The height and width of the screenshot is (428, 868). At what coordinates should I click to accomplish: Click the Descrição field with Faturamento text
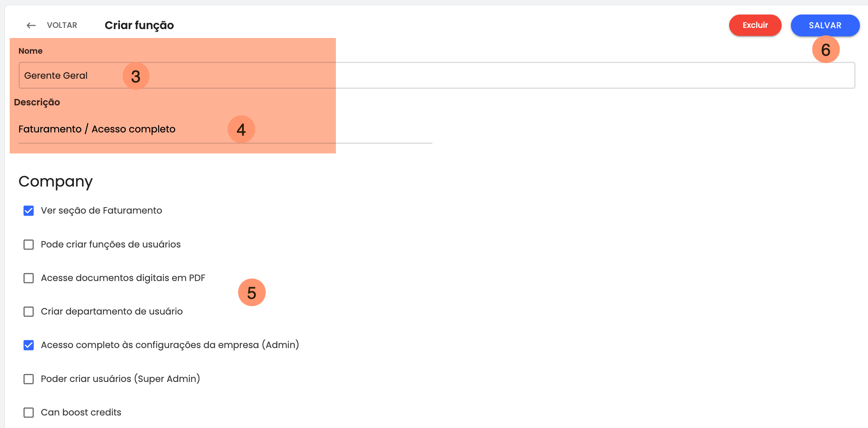point(225,129)
